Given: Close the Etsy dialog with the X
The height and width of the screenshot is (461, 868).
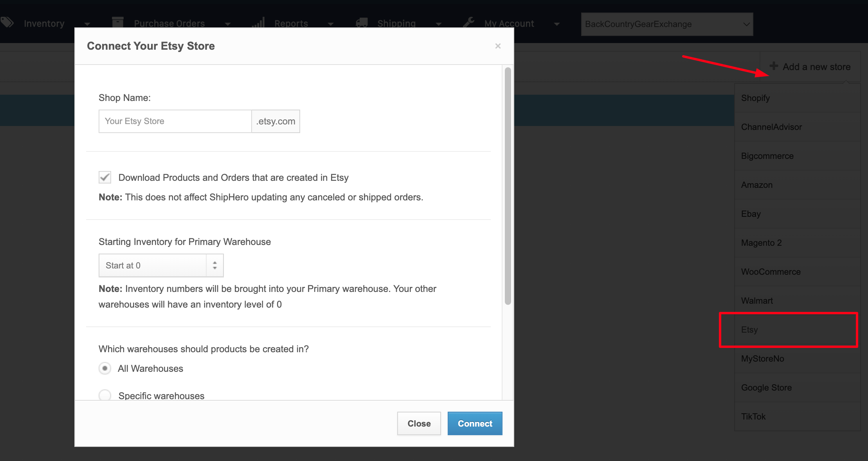Looking at the screenshot, I should point(498,46).
